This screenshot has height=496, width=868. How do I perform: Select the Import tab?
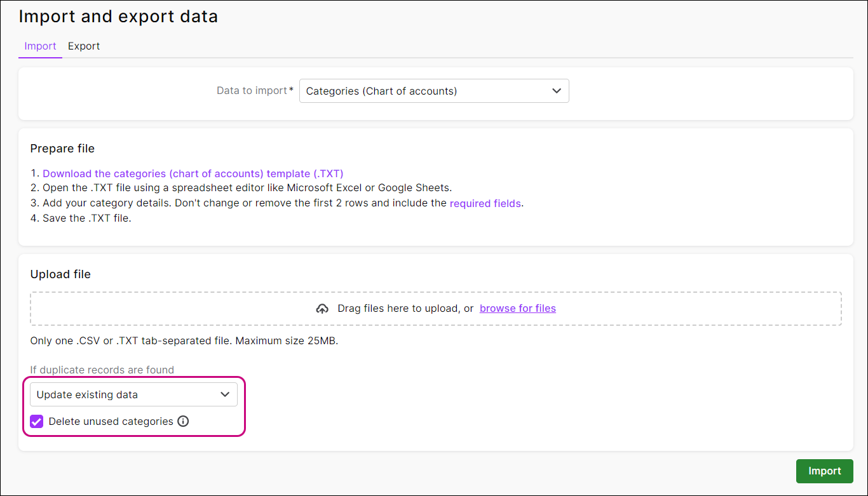coord(40,46)
